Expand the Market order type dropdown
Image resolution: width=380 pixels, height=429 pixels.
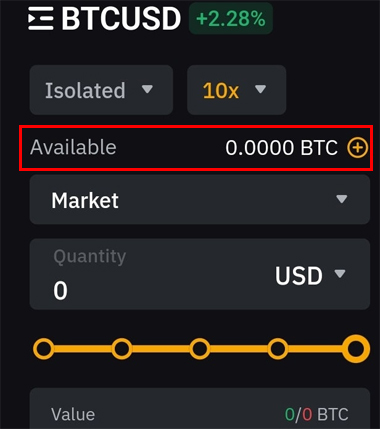(x=200, y=200)
